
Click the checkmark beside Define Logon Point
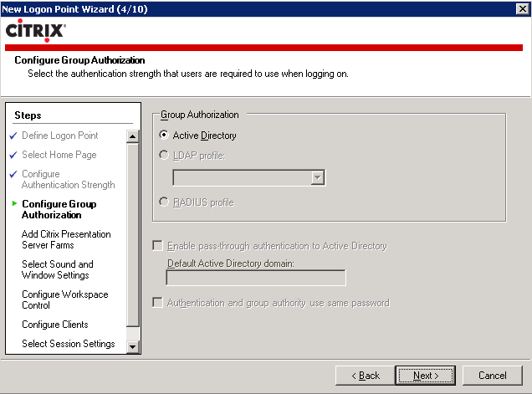coord(13,136)
